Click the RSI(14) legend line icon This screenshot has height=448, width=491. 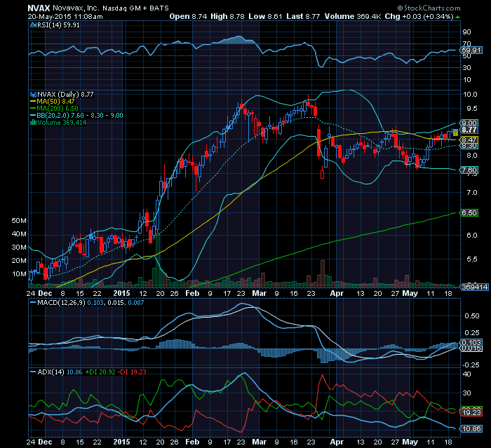(33, 25)
